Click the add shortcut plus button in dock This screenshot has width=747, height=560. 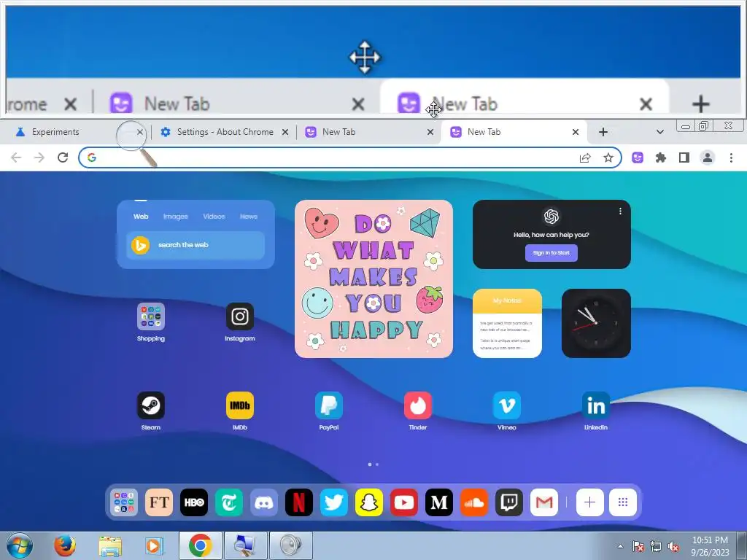click(x=589, y=502)
